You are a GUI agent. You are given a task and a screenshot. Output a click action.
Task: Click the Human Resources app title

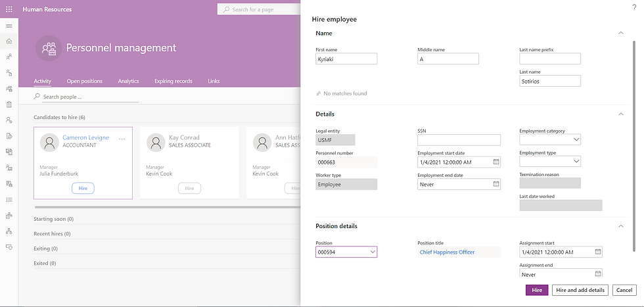click(47, 9)
